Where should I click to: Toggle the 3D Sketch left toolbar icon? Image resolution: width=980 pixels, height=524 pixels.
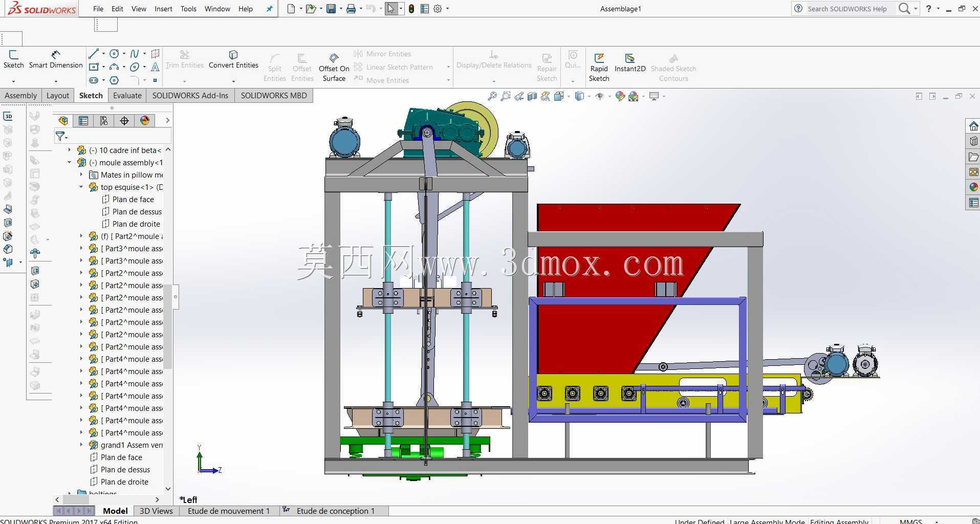[x=8, y=116]
